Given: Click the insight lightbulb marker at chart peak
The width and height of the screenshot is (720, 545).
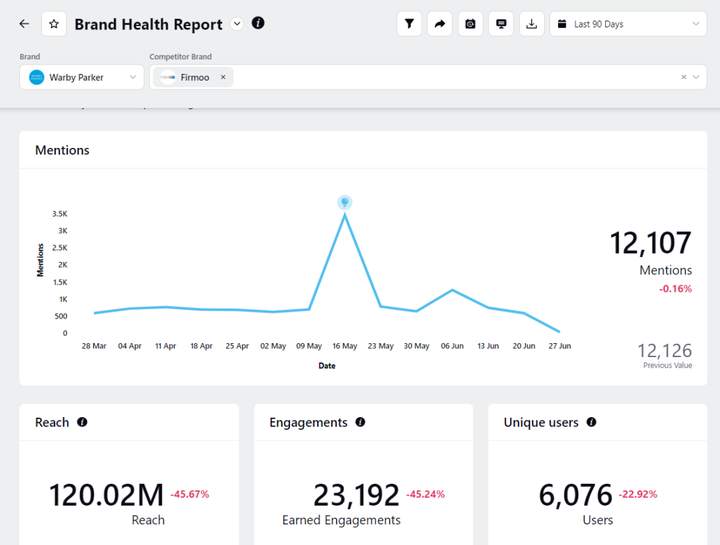Looking at the screenshot, I should (x=345, y=202).
